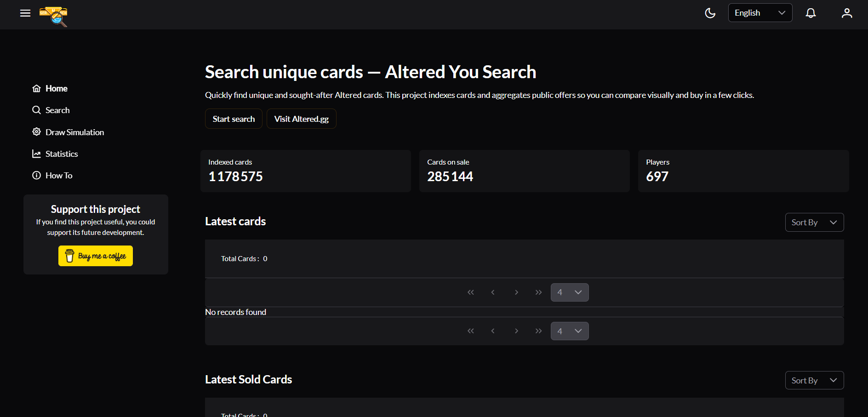This screenshot has height=417, width=868.
Task: Click Buy me a coffee button
Action: pyautogui.click(x=96, y=256)
